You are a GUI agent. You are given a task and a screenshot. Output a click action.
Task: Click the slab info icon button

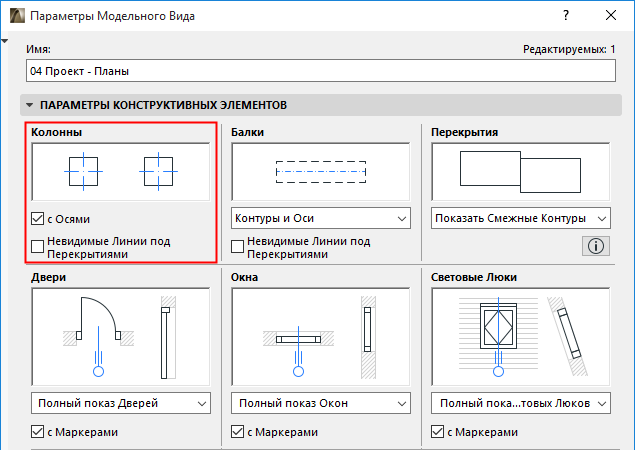[x=596, y=246]
